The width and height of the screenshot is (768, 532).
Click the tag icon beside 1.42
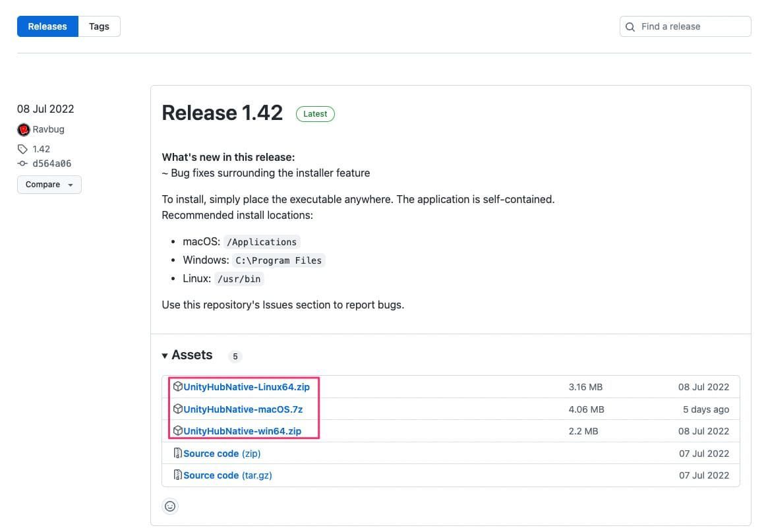(x=22, y=149)
